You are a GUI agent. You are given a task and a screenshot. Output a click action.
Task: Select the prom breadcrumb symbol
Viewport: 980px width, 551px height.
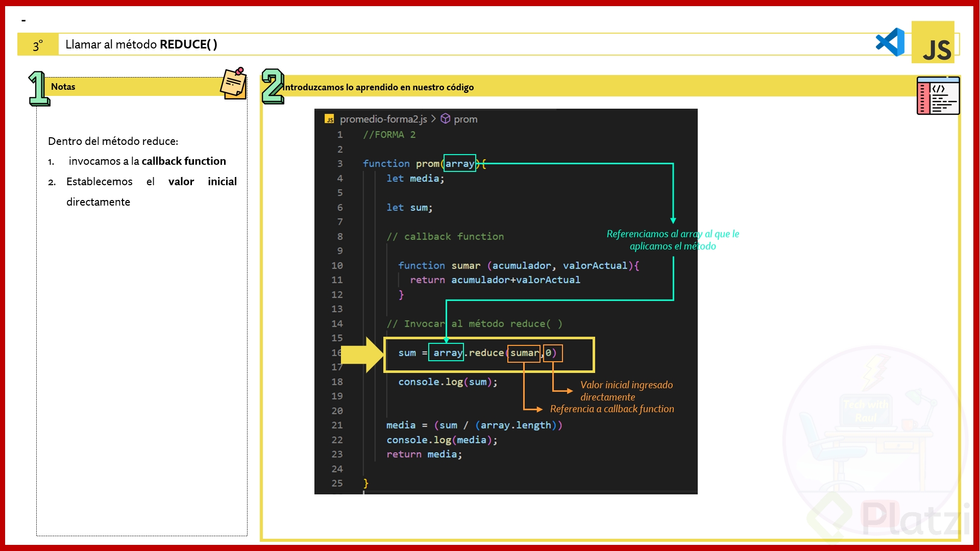click(465, 119)
